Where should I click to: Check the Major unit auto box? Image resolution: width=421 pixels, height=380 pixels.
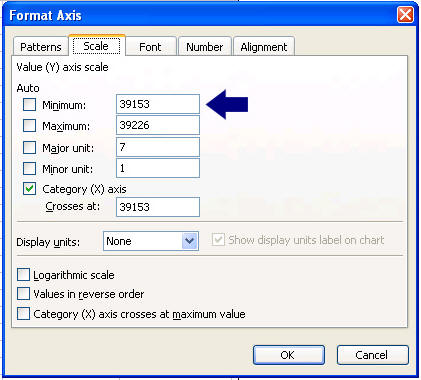pyautogui.click(x=29, y=147)
